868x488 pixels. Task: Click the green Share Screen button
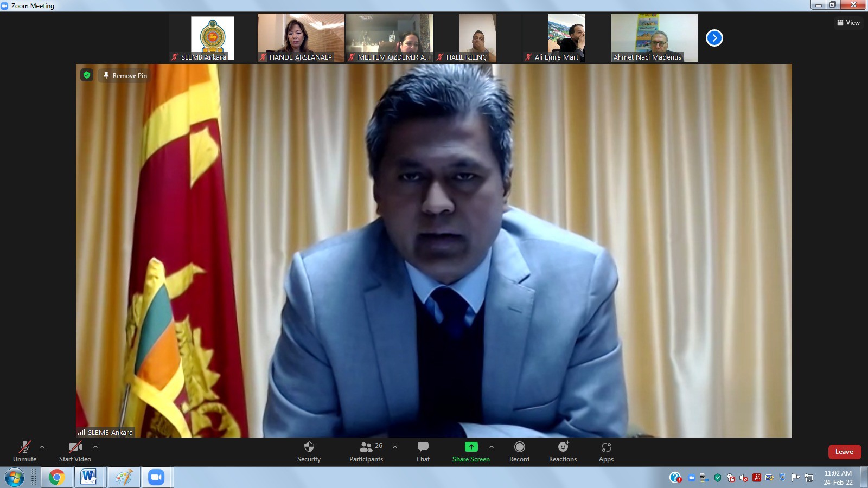471,451
